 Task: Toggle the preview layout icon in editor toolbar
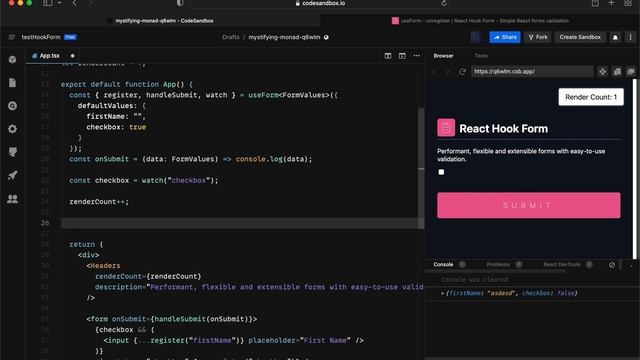(402, 56)
